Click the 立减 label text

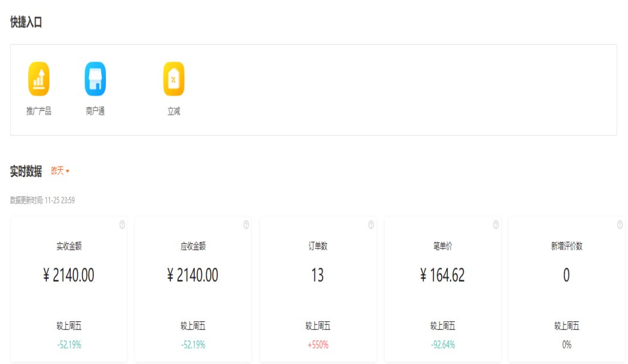point(173,111)
